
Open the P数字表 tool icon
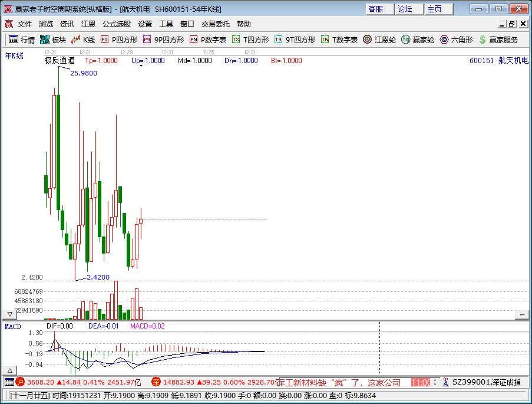coord(193,40)
